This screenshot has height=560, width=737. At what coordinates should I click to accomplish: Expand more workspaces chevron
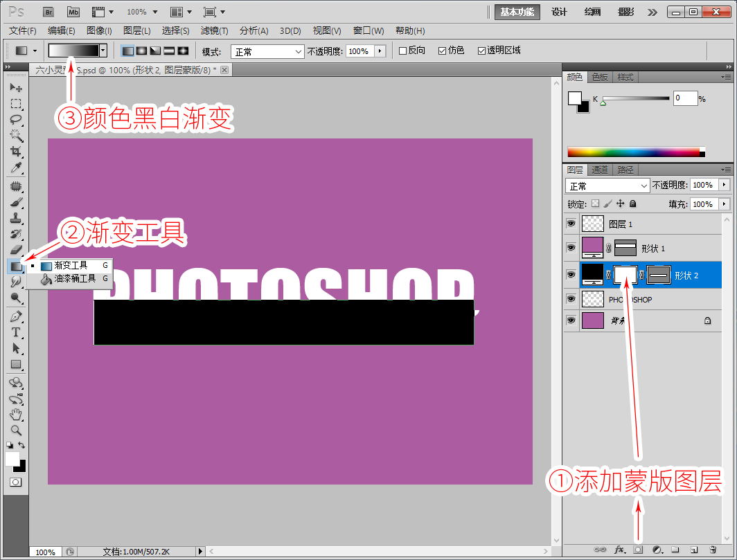coord(652,12)
